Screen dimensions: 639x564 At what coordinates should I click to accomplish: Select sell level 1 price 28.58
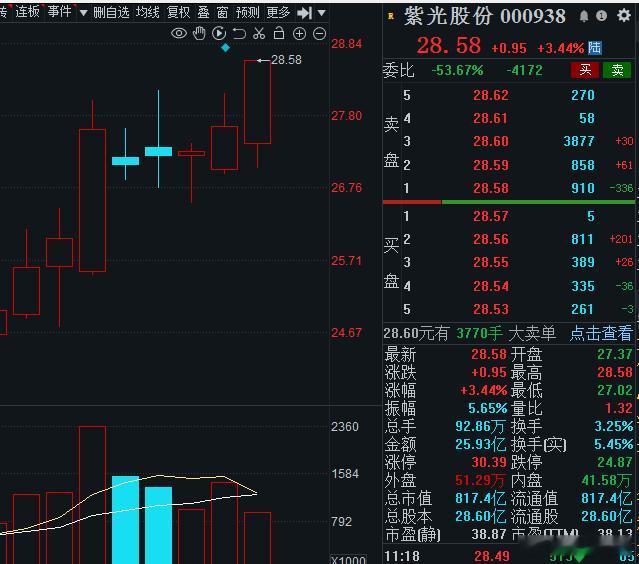491,188
